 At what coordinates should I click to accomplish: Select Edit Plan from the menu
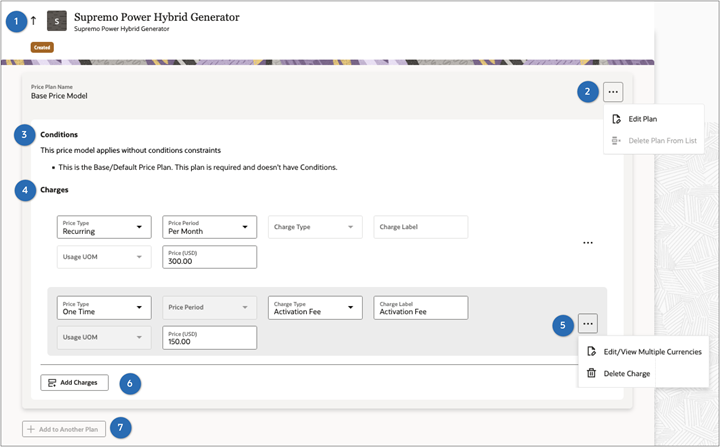point(642,119)
